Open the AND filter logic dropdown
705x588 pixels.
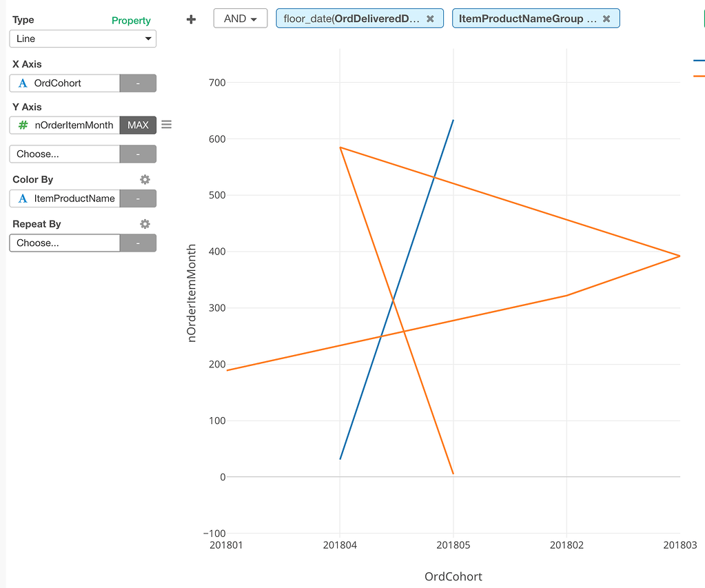(241, 19)
